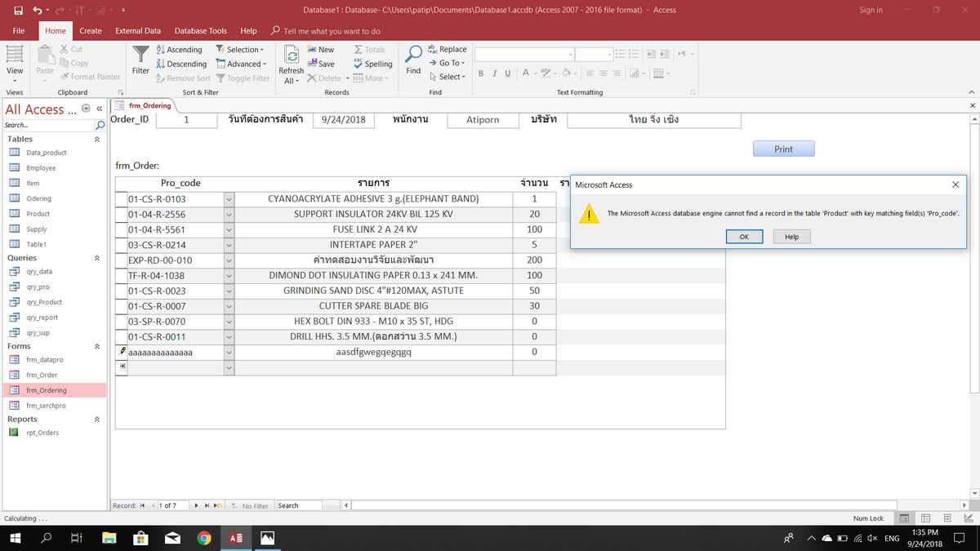Click the navigation pane Search box

pos(48,125)
